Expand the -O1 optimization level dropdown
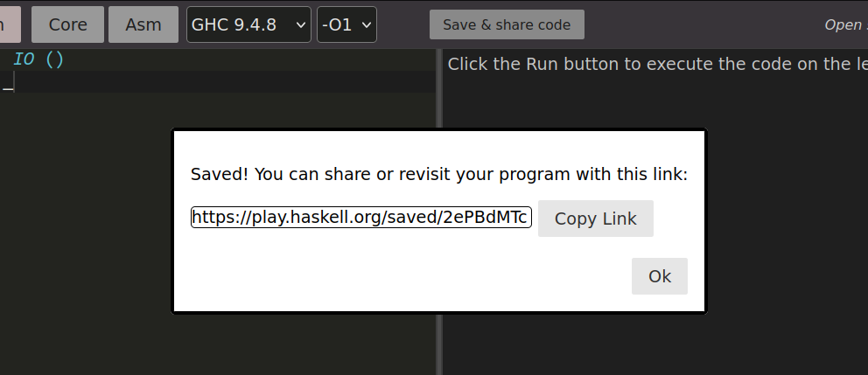 pos(346,24)
